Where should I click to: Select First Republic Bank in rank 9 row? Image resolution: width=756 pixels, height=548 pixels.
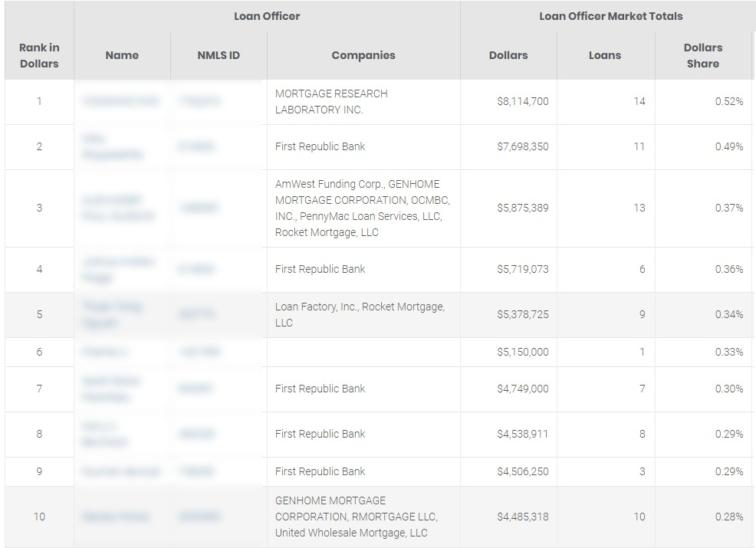tap(320, 471)
